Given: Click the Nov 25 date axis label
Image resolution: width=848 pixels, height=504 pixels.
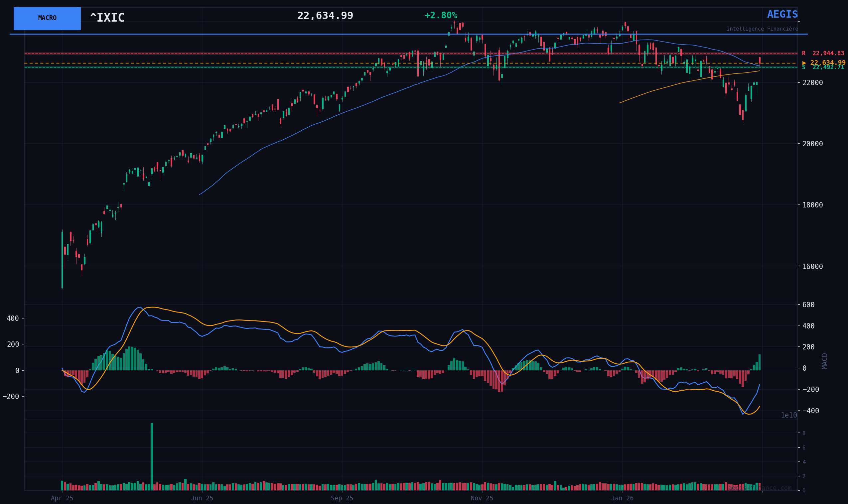Looking at the screenshot, I should tap(482, 498).
